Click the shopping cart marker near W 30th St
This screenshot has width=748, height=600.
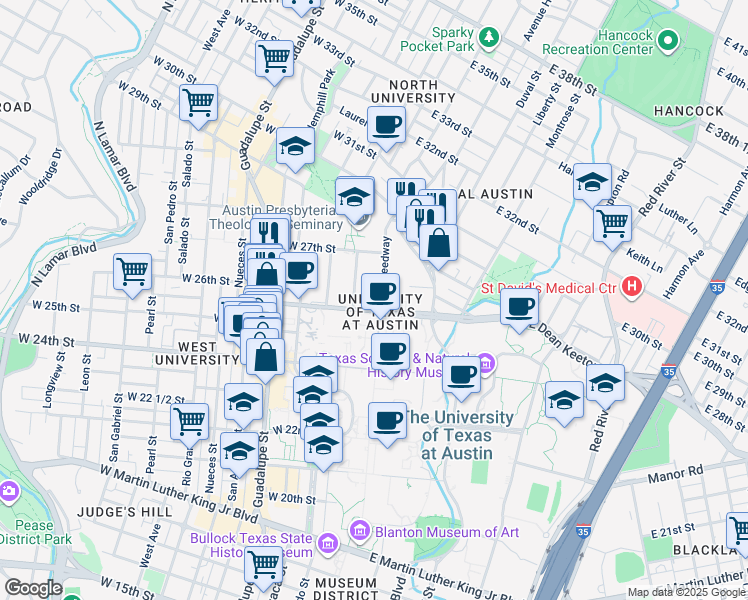[199, 101]
